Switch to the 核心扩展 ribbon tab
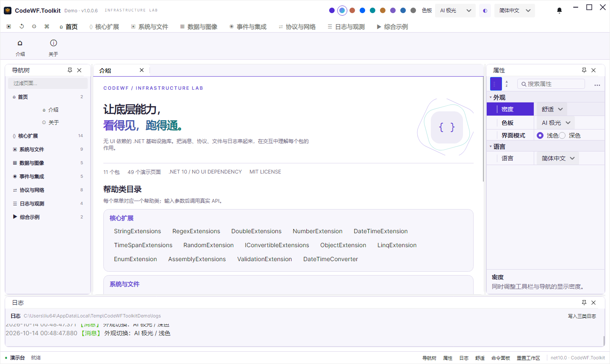610x364 pixels. 104,27
